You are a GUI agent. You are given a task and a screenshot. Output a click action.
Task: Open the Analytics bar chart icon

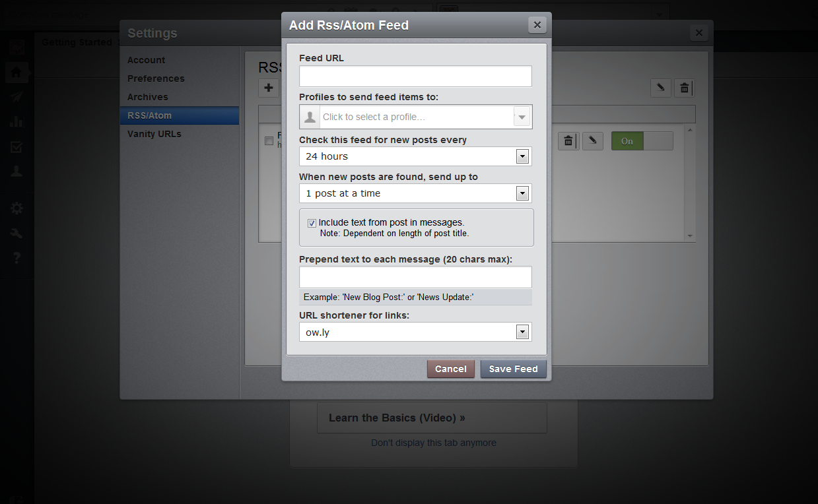coord(17,121)
